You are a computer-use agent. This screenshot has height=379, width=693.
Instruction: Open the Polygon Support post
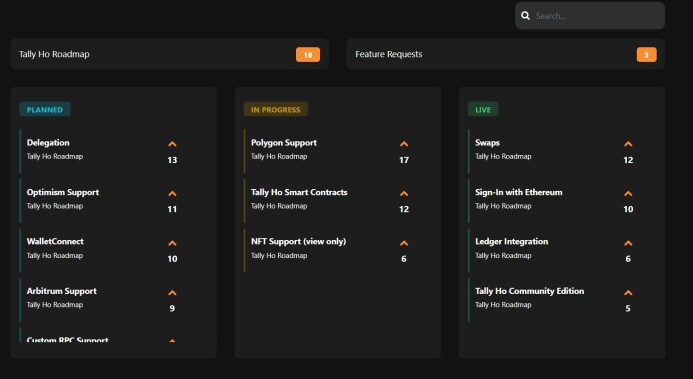(x=284, y=143)
